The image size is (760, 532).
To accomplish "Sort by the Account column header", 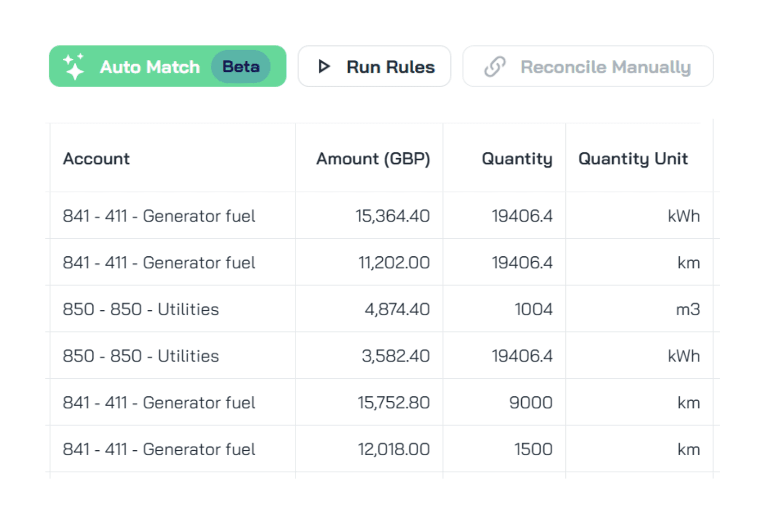I will (x=96, y=159).
